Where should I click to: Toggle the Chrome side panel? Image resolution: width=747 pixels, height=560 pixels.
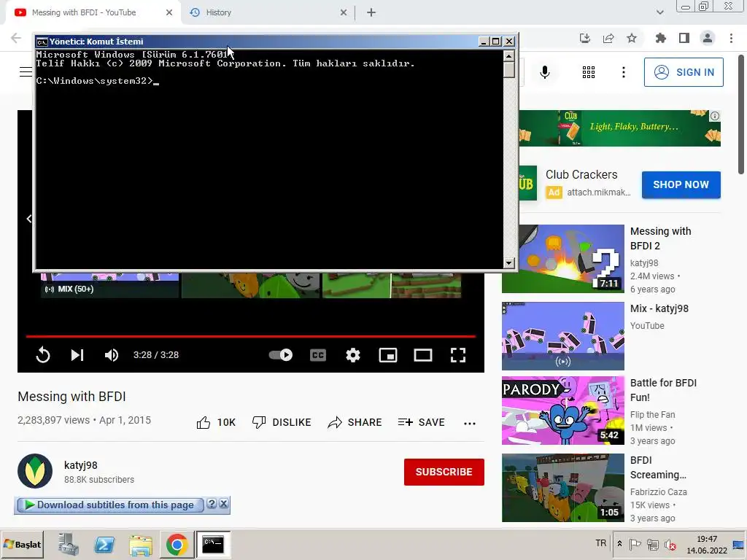[x=684, y=38]
